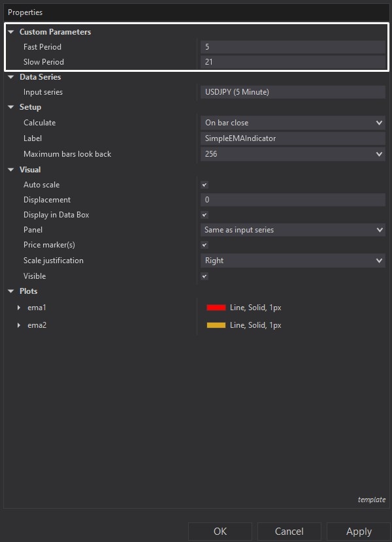Viewport: 392px width, 542px height.
Task: Click the template link
Action: (372, 500)
